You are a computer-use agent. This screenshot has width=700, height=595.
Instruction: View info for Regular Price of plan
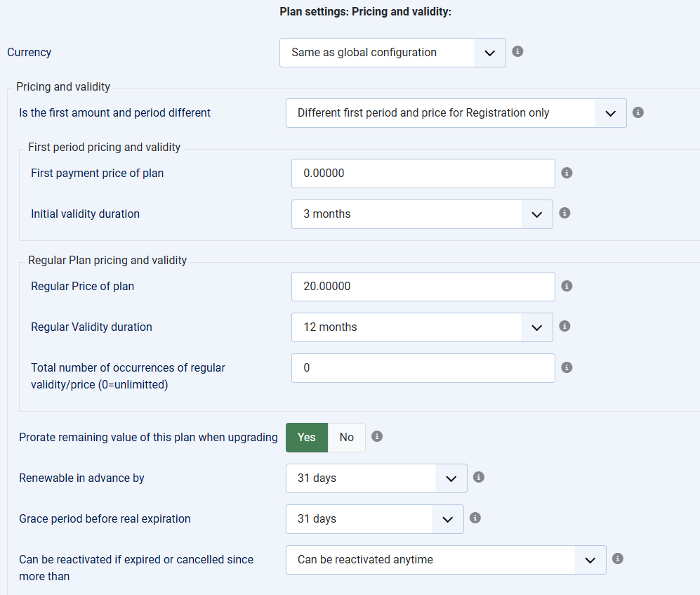(567, 286)
